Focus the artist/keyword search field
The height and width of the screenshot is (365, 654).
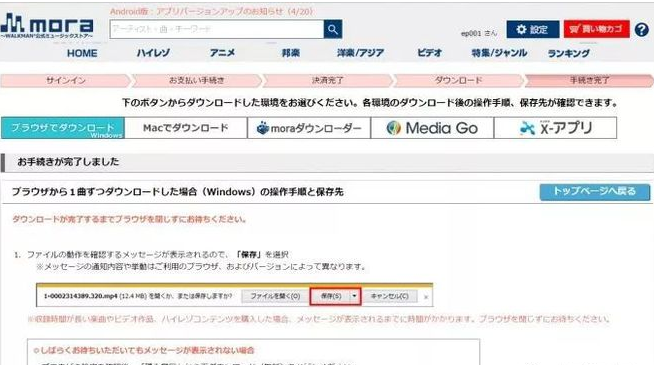point(216,29)
